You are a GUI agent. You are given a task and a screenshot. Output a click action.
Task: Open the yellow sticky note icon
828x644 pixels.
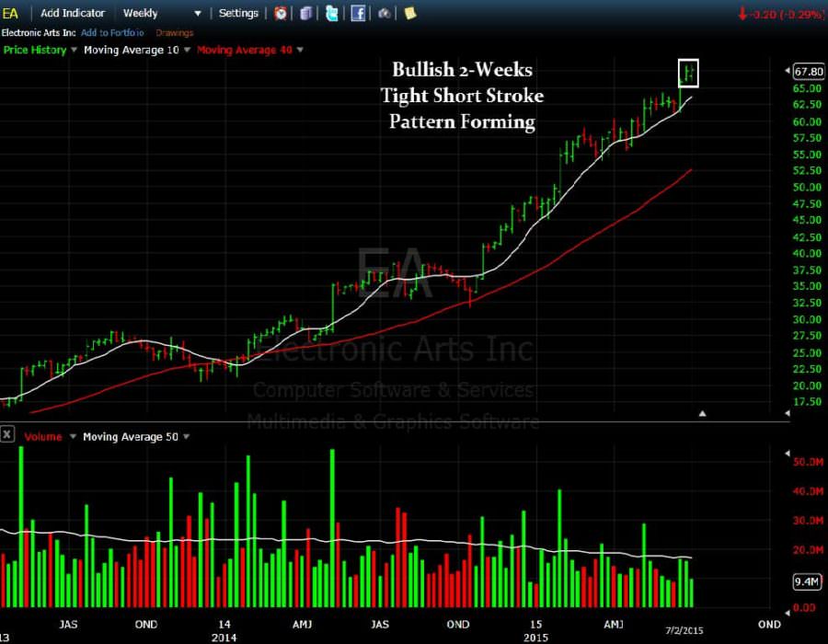click(410, 13)
